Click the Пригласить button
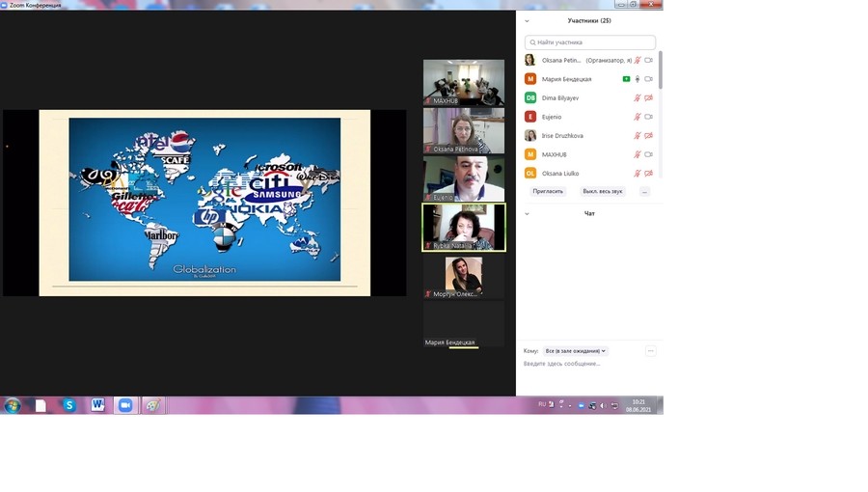Screen dimensions: 868x492 coord(548,191)
